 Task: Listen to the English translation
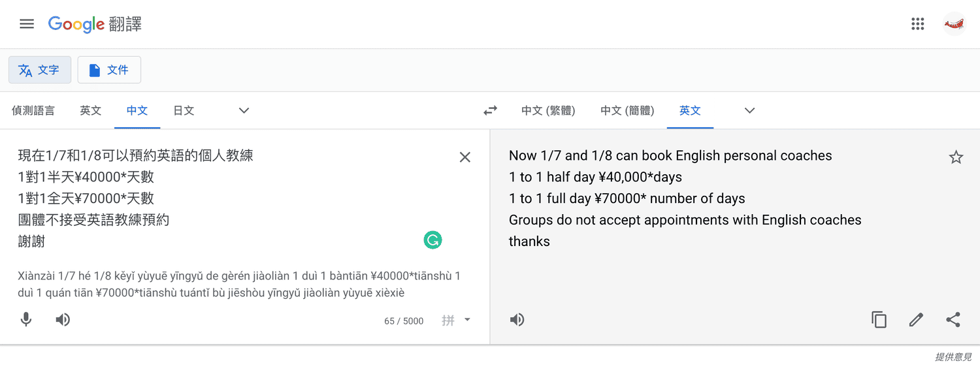tap(517, 320)
